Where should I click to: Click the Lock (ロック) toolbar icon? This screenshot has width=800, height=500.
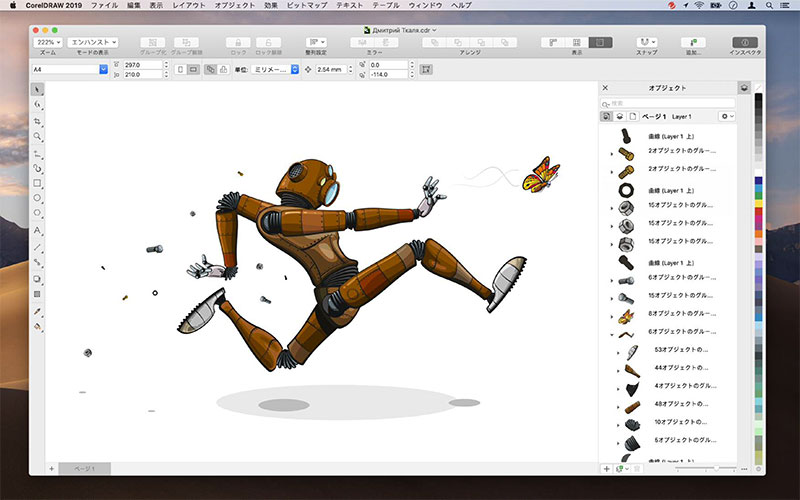pyautogui.click(x=238, y=42)
